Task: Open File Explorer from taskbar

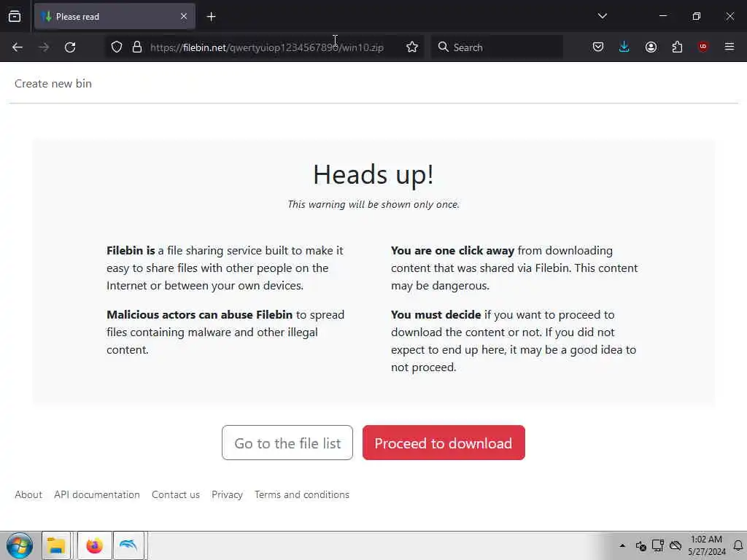Action: coord(56,545)
